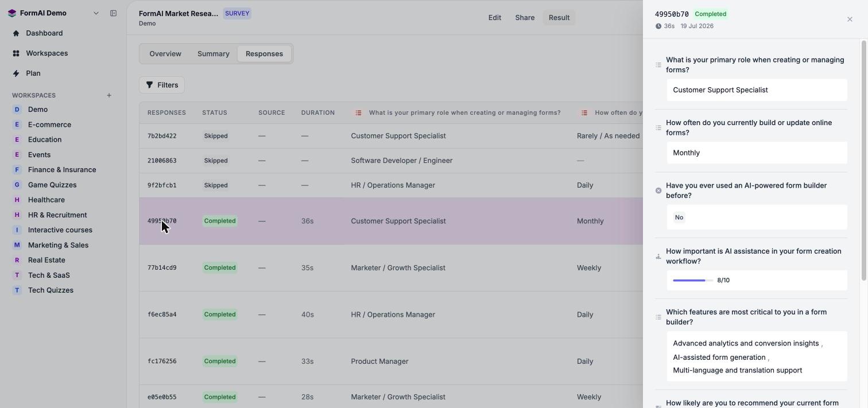The image size is (868, 408).
Task: Click the clock icon beside 36s
Action: [658, 26]
